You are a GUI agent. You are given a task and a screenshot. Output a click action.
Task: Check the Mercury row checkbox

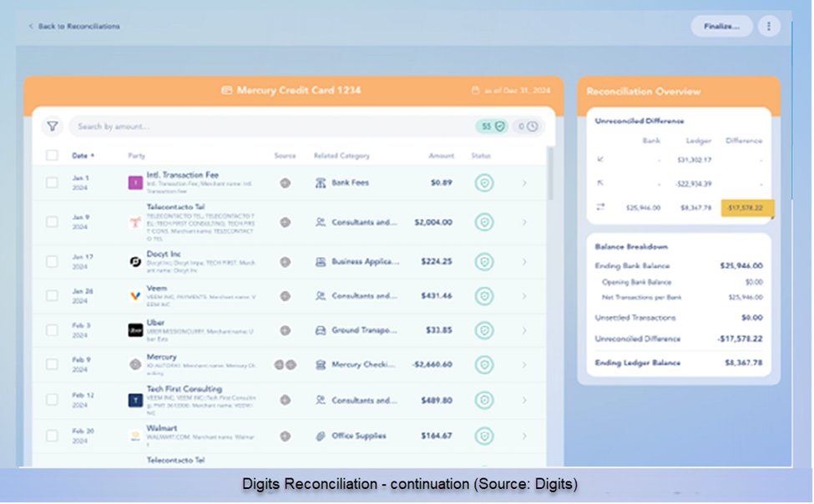tap(52, 365)
